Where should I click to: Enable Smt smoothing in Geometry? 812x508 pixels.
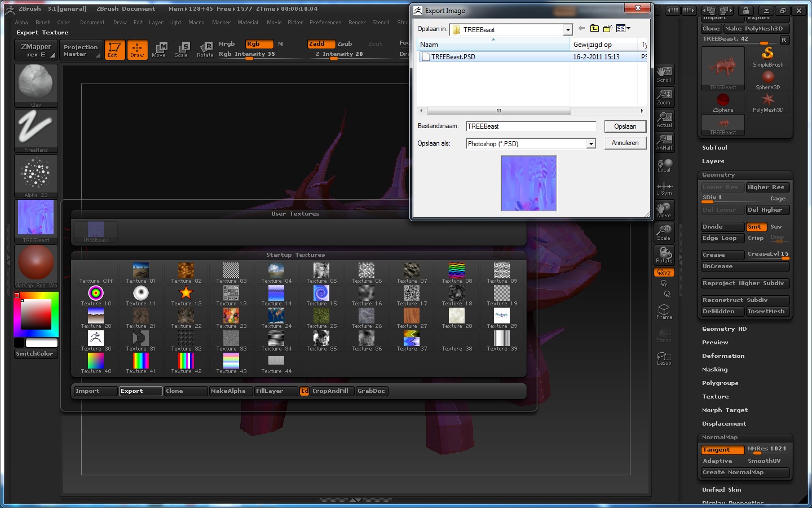[x=756, y=226]
